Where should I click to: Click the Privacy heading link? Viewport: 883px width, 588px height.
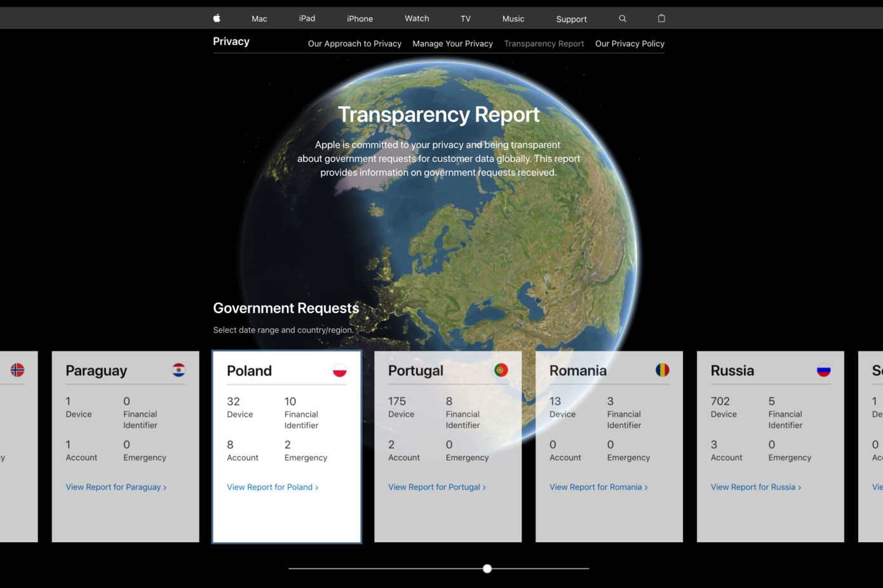[231, 41]
